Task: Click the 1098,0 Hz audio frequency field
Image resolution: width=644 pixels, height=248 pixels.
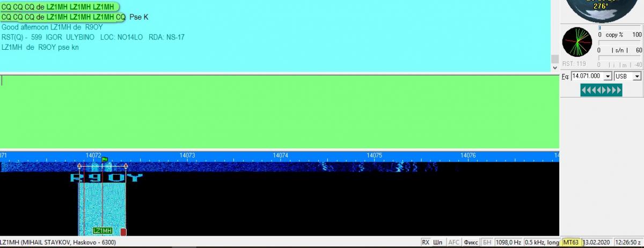Action: pos(508,243)
